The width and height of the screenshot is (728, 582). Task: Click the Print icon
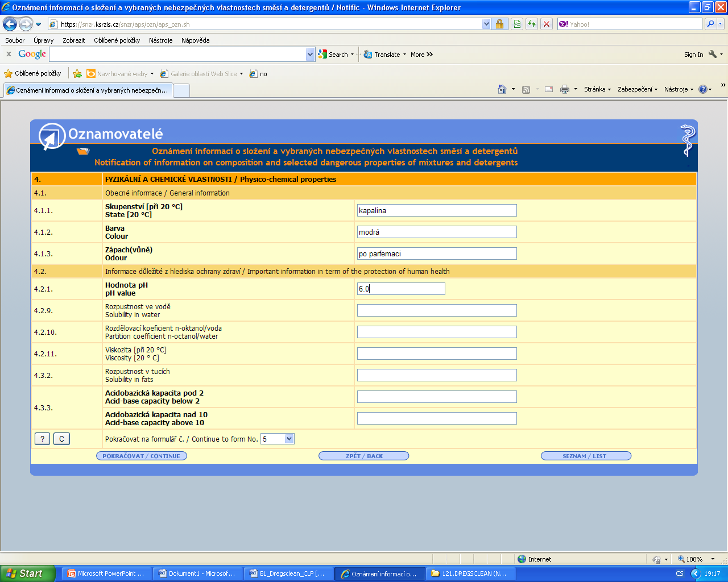pyautogui.click(x=565, y=89)
